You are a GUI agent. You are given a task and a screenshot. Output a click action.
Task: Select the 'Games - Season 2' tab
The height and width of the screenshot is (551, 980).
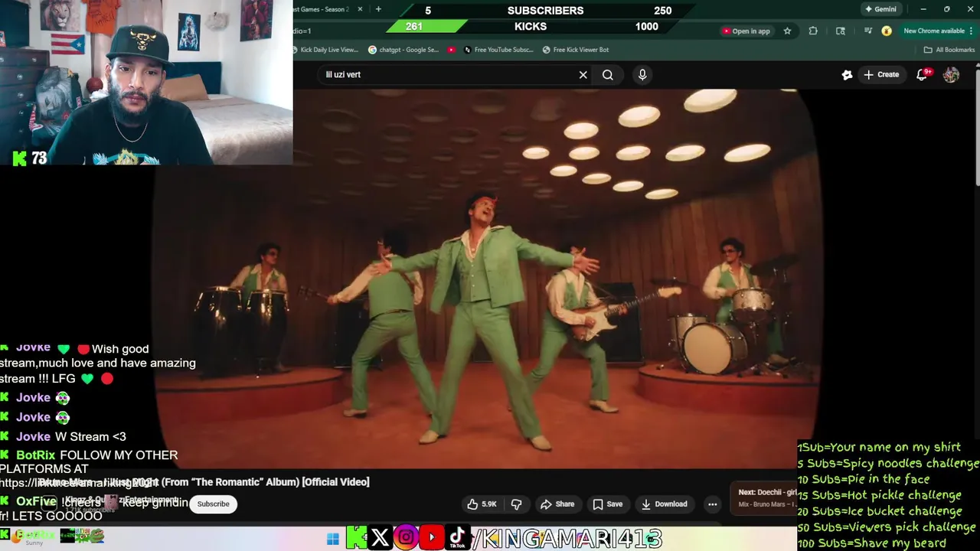322,9
